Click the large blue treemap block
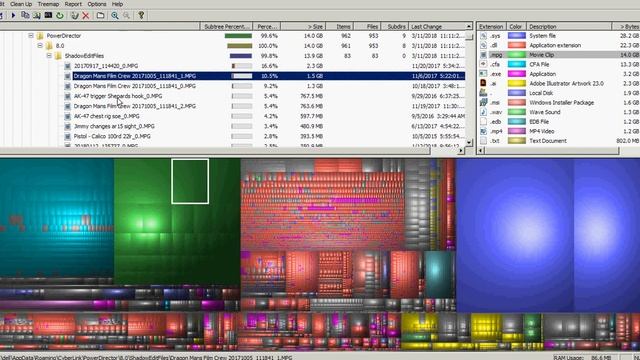Viewport: 640px width, 360px height. point(515,235)
